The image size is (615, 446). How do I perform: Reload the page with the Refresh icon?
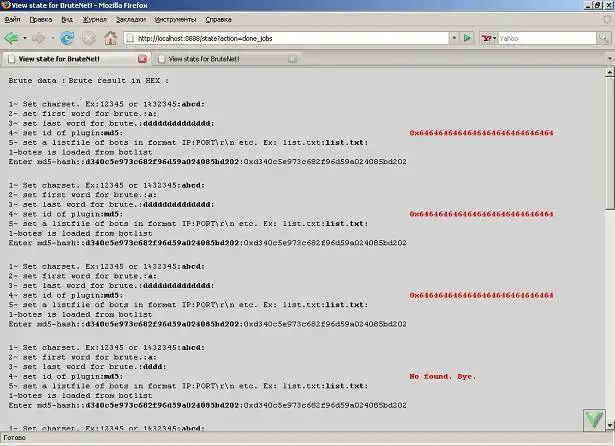[x=67, y=38]
